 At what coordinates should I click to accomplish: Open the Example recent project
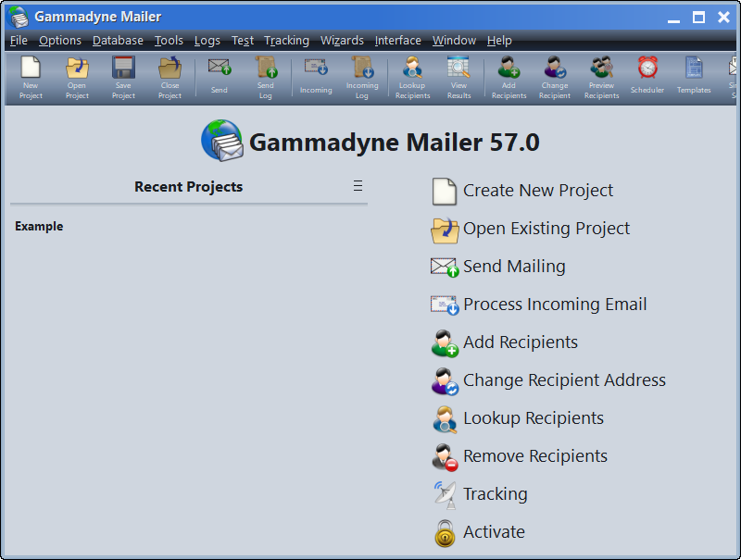[x=39, y=226]
